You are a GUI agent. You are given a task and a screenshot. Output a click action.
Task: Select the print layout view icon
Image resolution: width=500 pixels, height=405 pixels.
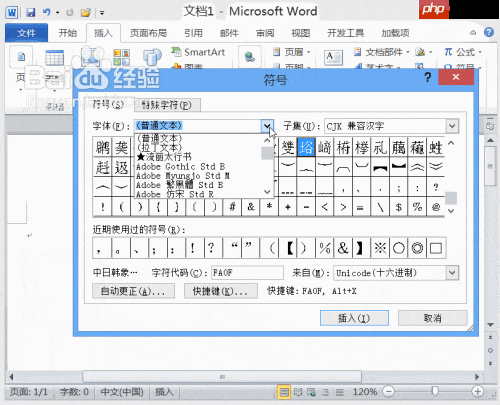click(x=284, y=392)
